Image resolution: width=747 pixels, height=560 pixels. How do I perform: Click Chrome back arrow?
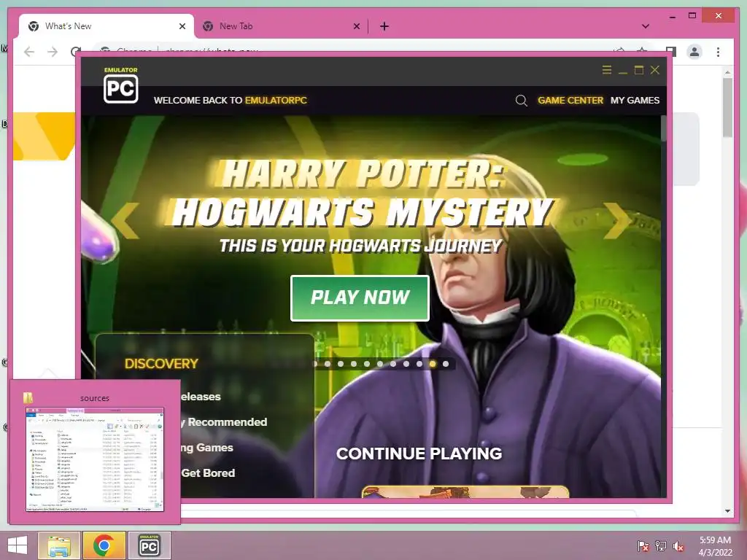(29, 52)
